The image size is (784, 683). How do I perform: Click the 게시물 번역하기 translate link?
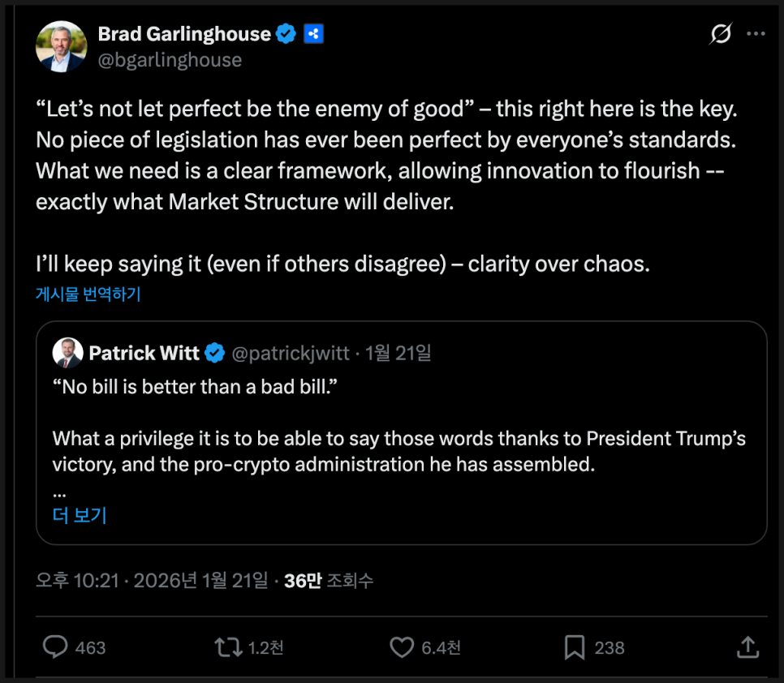pos(88,294)
